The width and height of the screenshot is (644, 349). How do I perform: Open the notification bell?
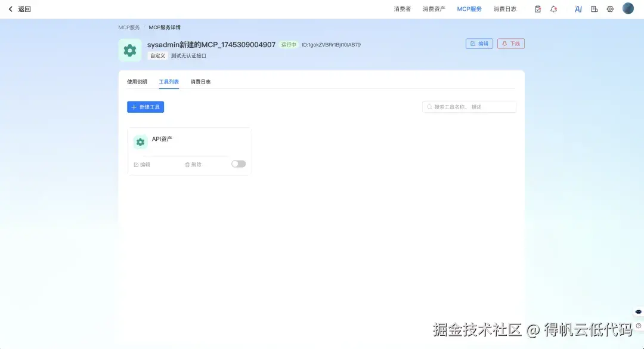[x=554, y=8]
